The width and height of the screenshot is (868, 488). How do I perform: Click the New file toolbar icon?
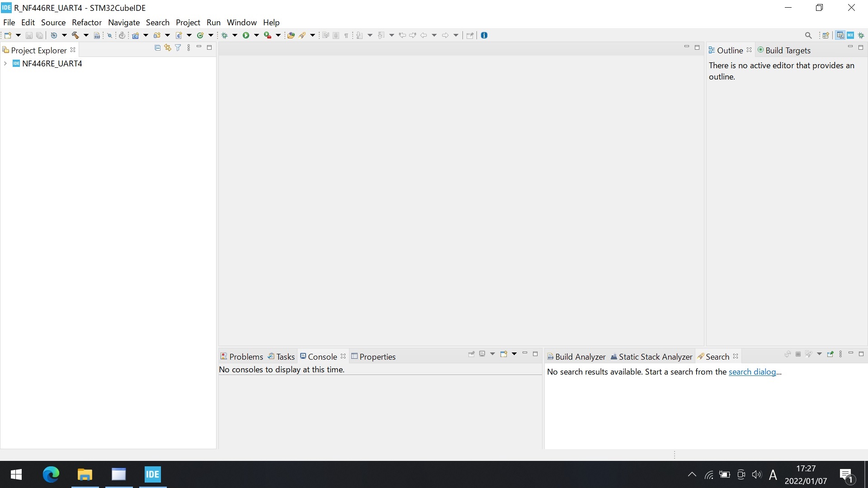click(x=8, y=35)
